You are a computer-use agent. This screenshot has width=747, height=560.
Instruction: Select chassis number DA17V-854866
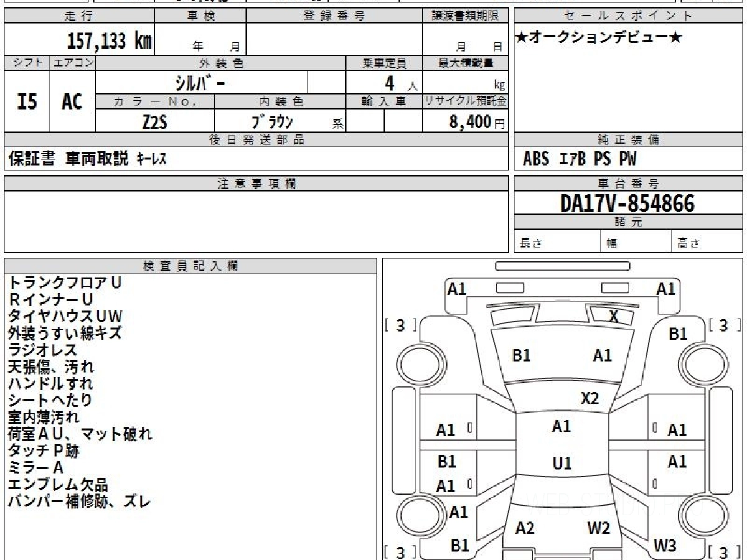pyautogui.click(x=627, y=203)
